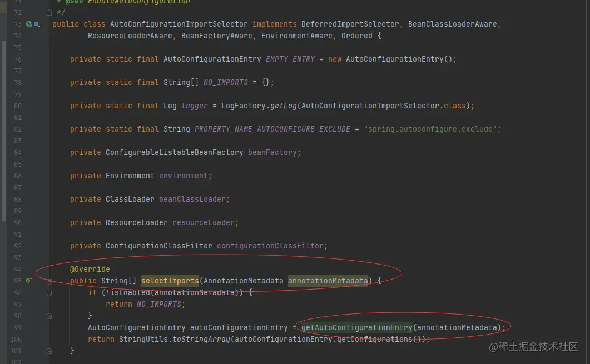Click the LogFactory class reference

click(x=244, y=106)
